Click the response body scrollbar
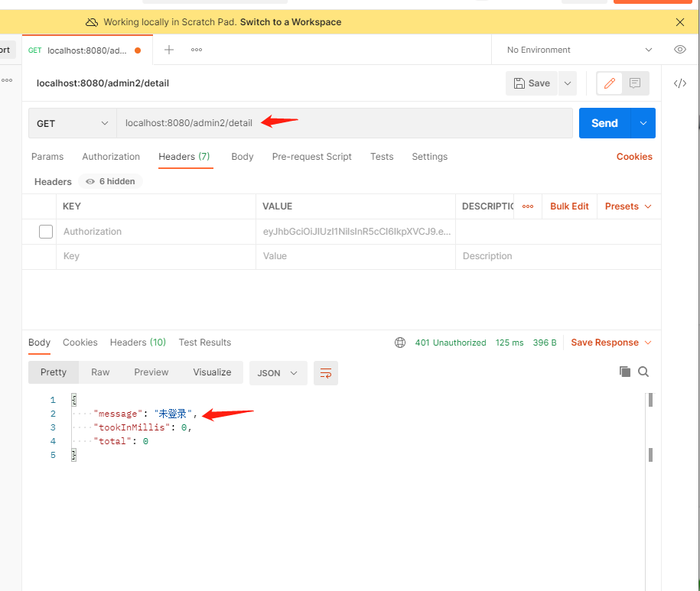Image resolution: width=700 pixels, height=591 pixels. coord(650,491)
